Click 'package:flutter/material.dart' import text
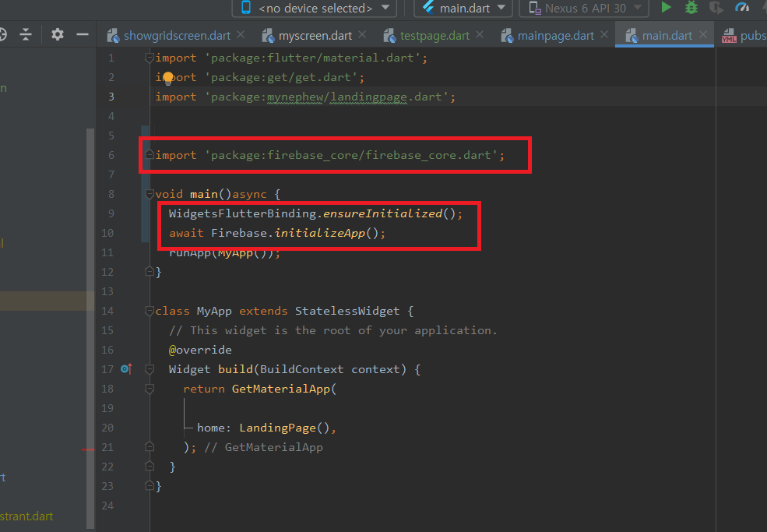The image size is (767, 532). (313, 58)
